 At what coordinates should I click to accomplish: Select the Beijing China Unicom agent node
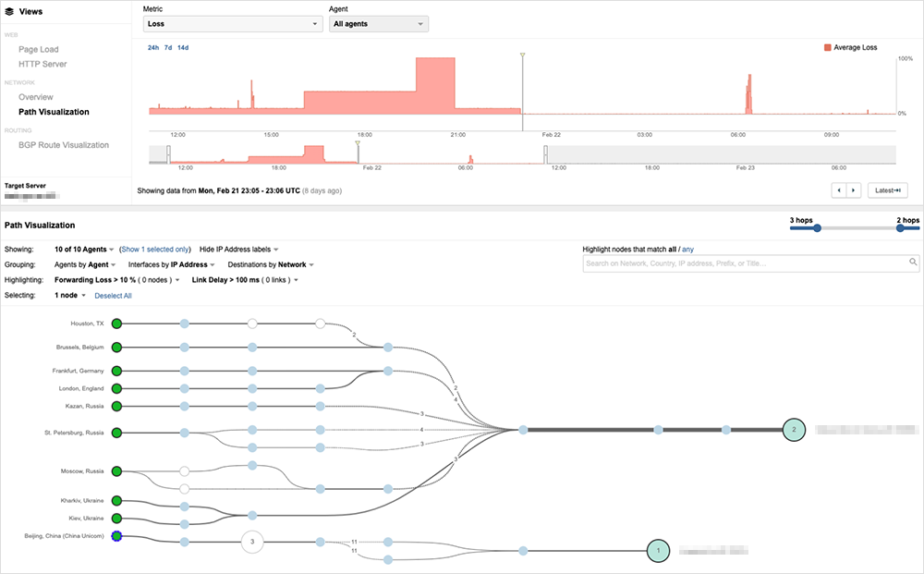[116, 536]
